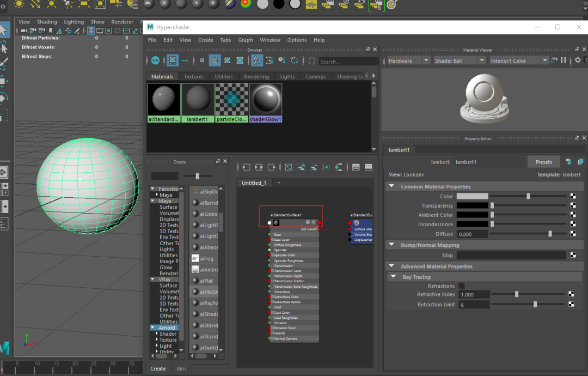
Task: Click the sort by name A-Z icon
Action: pyautogui.click(x=257, y=60)
